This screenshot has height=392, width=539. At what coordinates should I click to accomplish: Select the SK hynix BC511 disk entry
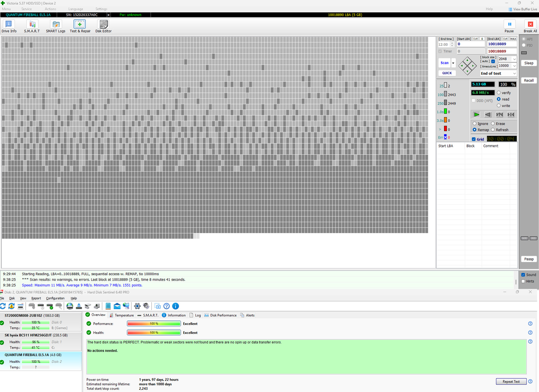coord(41,341)
